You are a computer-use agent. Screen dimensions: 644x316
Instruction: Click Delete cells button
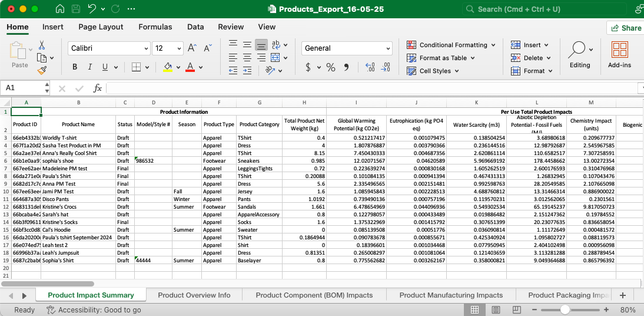tap(532, 58)
